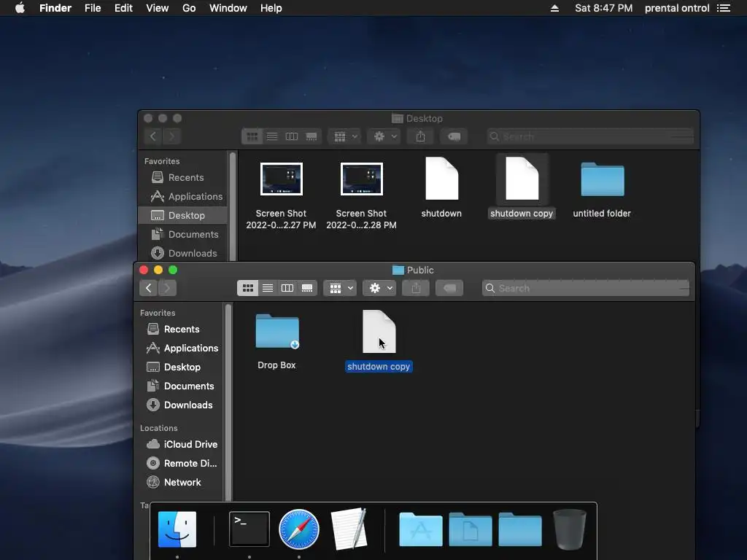Click the Share button in Public window
Image resolution: width=747 pixels, height=560 pixels.
coord(416,288)
